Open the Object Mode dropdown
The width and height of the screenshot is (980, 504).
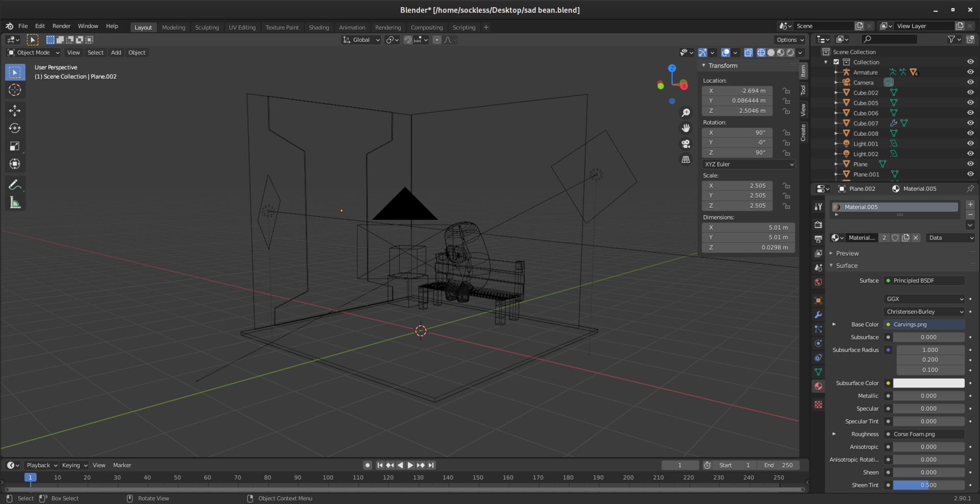tap(34, 53)
